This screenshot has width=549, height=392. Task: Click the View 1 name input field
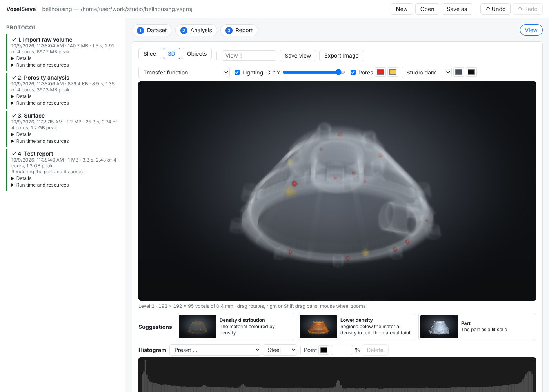tap(249, 56)
